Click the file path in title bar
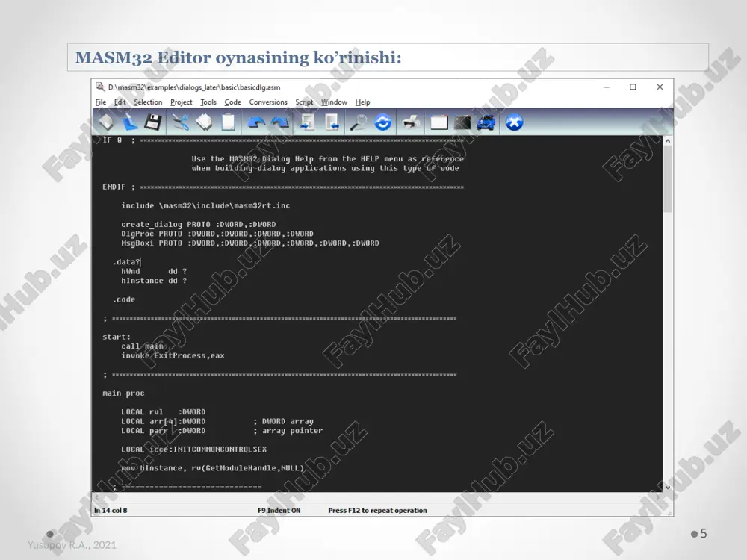 point(194,87)
